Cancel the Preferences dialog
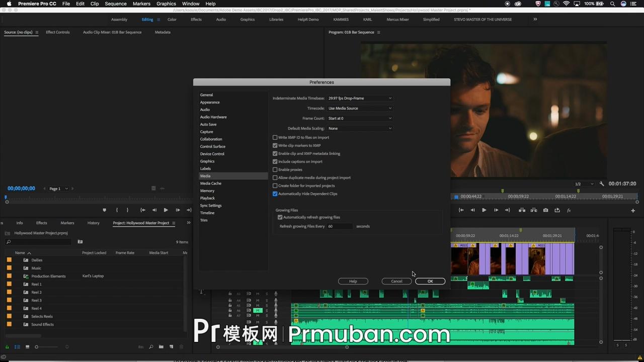The width and height of the screenshot is (644, 362). (x=396, y=281)
